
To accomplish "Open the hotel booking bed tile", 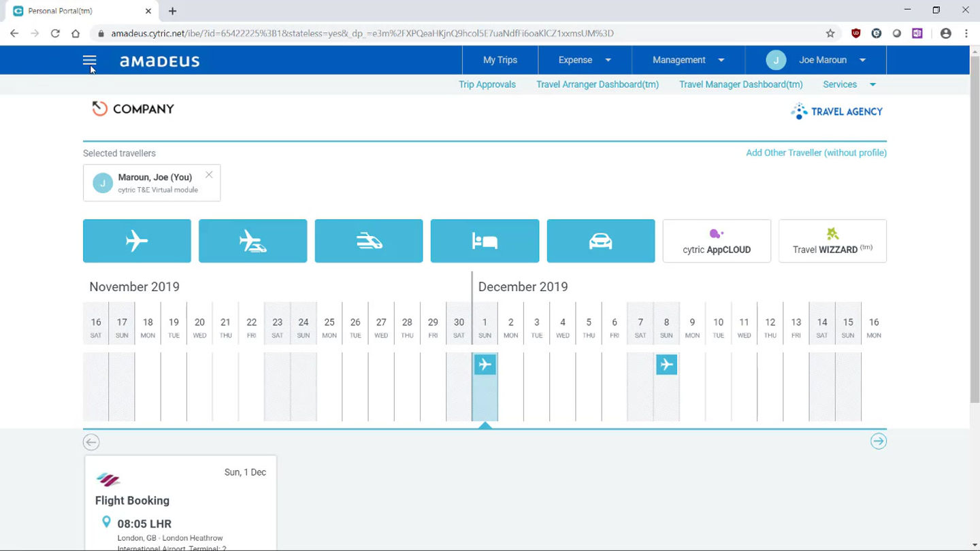I will (485, 241).
